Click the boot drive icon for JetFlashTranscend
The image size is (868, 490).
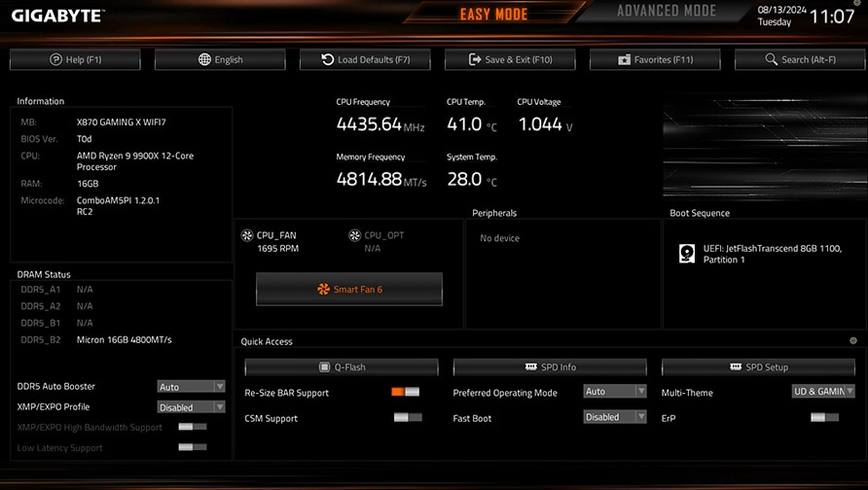pyautogui.click(x=686, y=254)
